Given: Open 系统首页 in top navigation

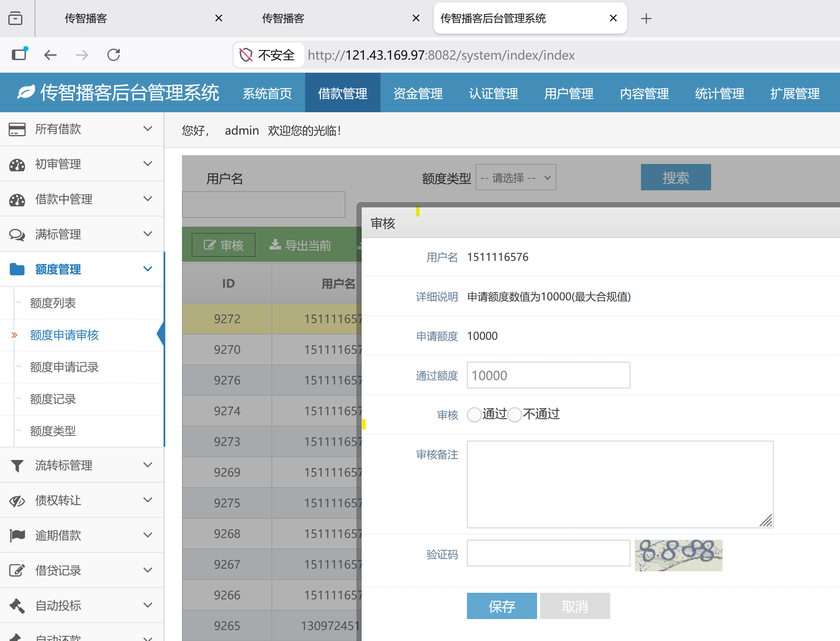Looking at the screenshot, I should tap(267, 93).
